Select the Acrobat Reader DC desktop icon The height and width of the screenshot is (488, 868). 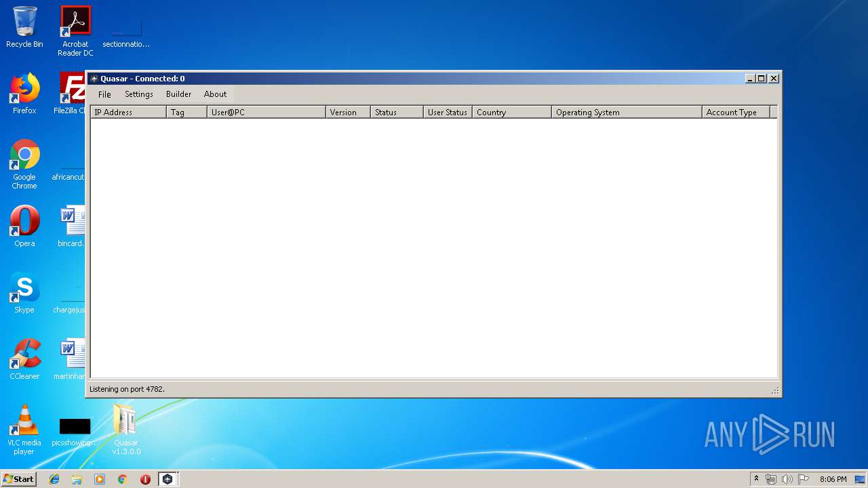(x=75, y=31)
